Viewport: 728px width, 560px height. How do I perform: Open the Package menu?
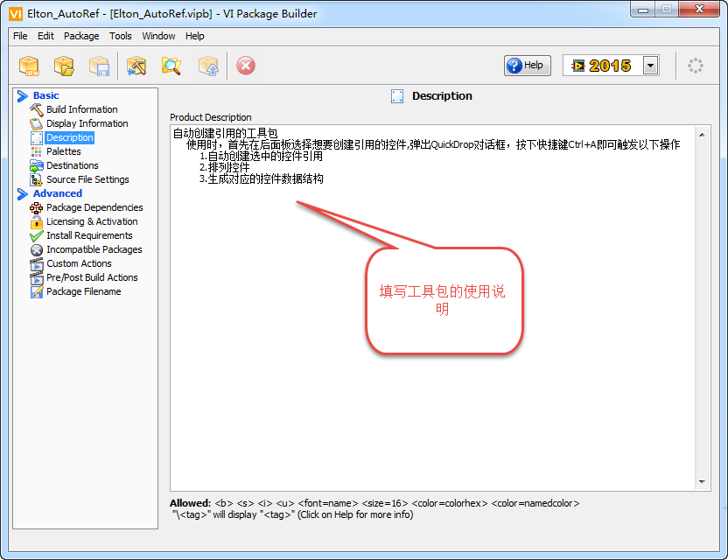[81, 36]
